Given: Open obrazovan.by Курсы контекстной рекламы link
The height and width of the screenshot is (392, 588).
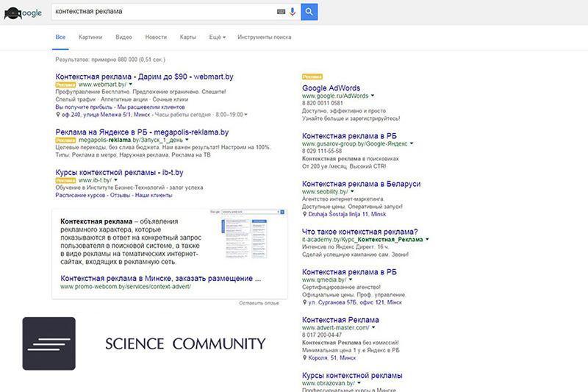Looking at the screenshot, I should pyautogui.click(x=352, y=375).
